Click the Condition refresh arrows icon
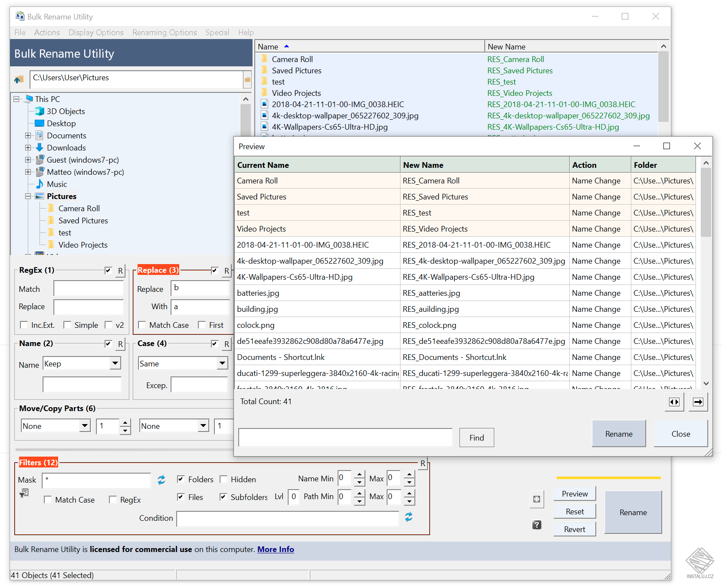 coord(409,517)
